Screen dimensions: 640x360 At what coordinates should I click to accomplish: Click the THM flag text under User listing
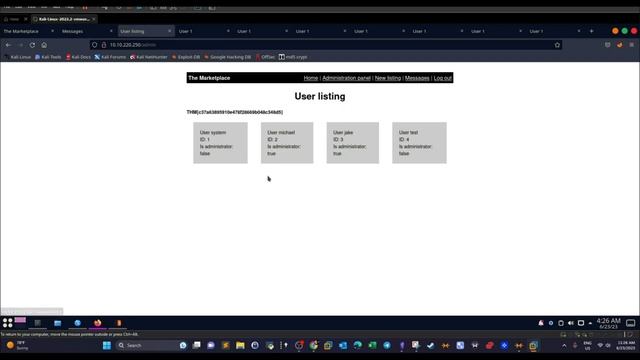point(235,112)
